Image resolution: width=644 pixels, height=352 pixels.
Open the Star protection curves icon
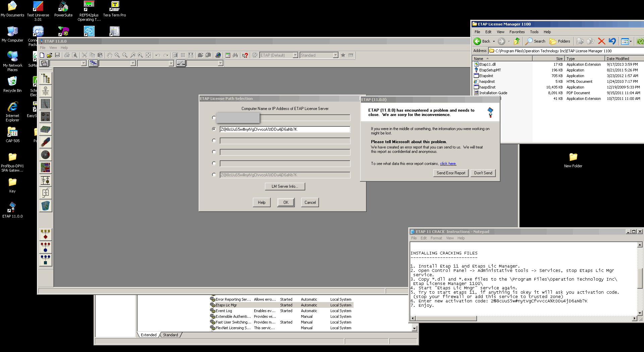(x=46, y=104)
